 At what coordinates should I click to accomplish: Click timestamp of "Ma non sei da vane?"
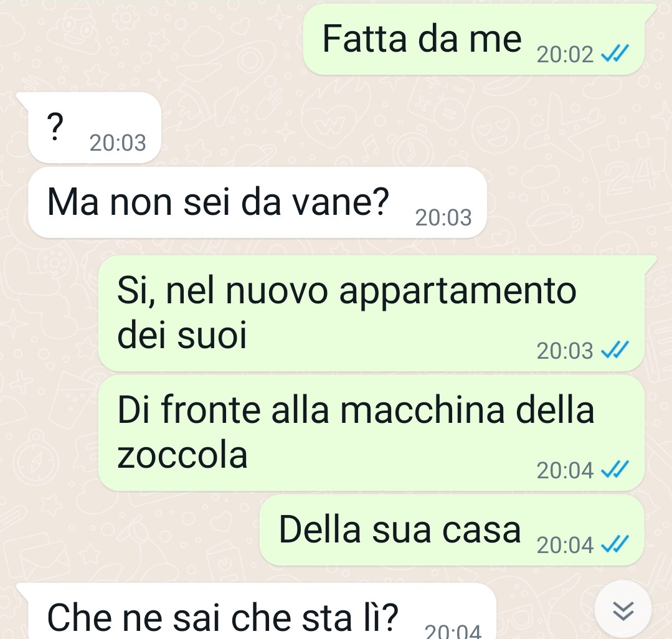443,217
